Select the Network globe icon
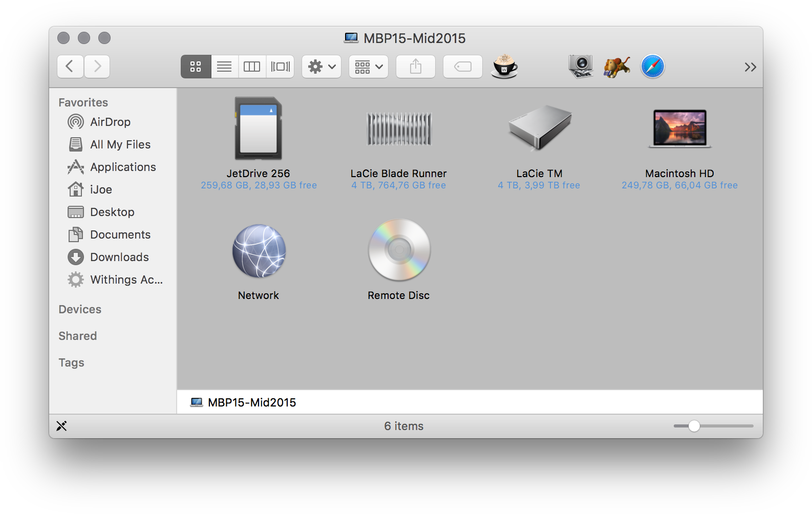The width and height of the screenshot is (812, 514). coord(259,251)
